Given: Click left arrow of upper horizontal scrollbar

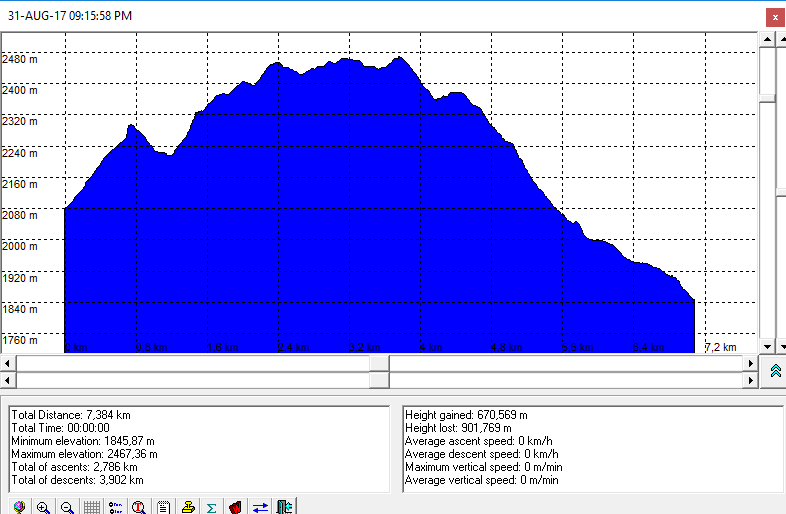Looking at the screenshot, I should tap(8, 363).
